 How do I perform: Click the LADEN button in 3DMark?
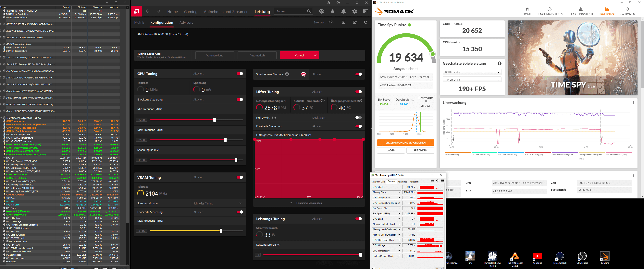[x=391, y=150]
